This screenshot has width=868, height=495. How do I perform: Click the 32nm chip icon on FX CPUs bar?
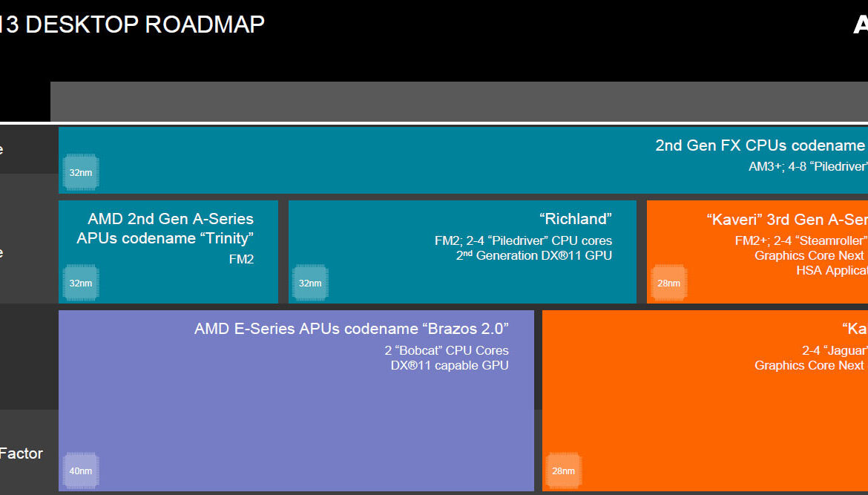(80, 171)
